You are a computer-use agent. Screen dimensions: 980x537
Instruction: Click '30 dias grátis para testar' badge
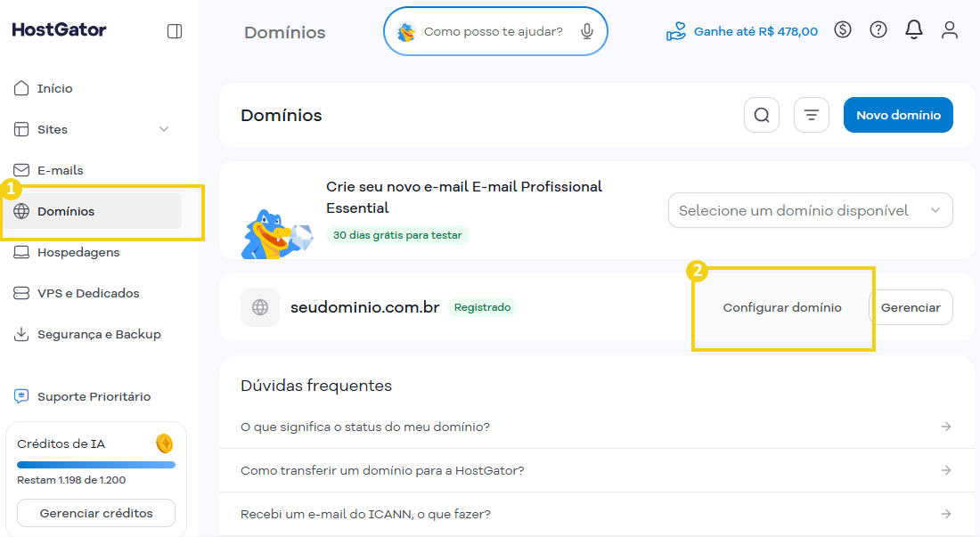point(397,235)
